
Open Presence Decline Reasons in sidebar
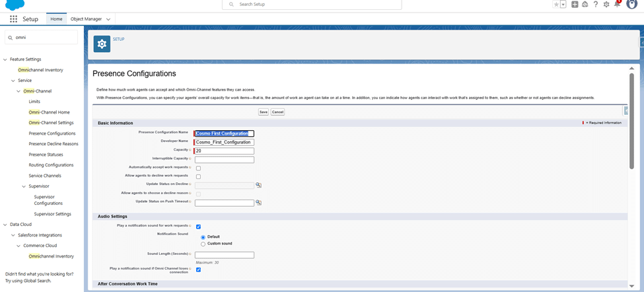(54, 144)
